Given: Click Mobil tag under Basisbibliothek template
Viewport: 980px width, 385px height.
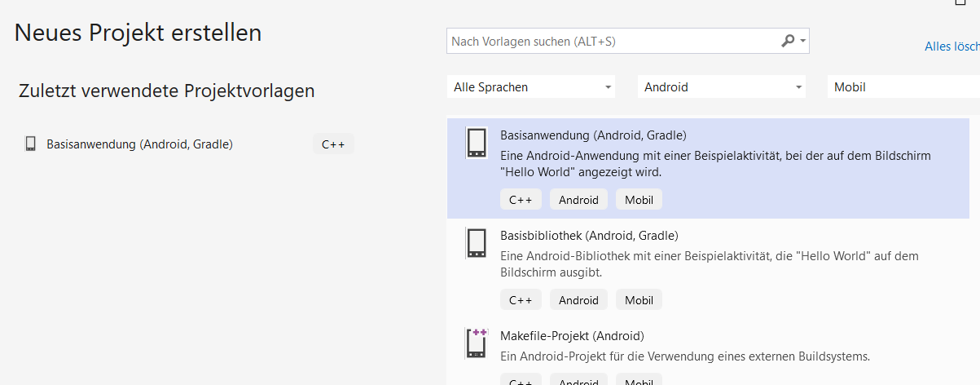Looking at the screenshot, I should point(639,299).
